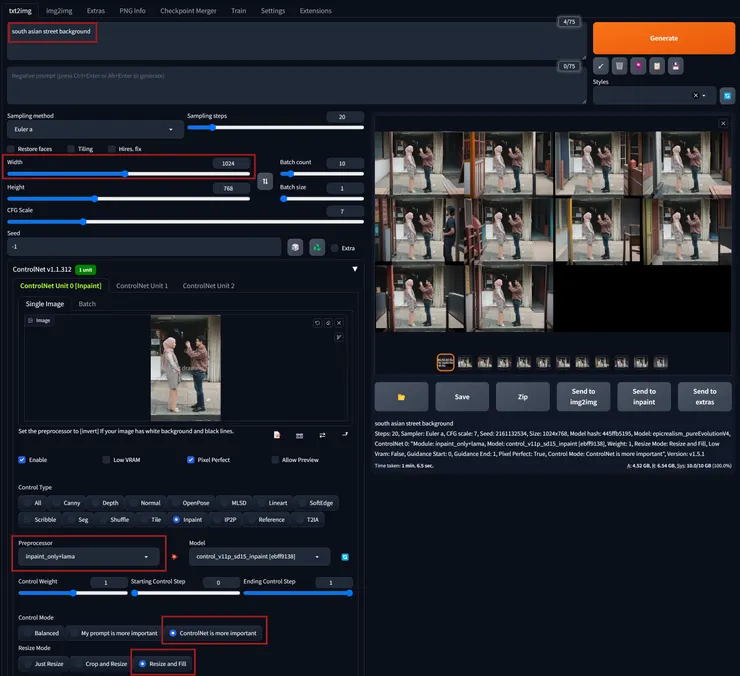Open the ControlNet Unit 1 tab

(142, 286)
